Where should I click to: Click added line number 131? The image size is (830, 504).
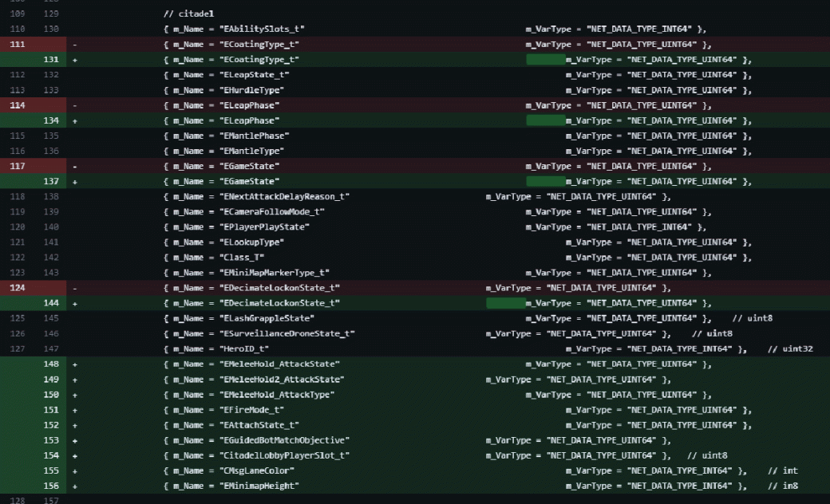[51, 60]
